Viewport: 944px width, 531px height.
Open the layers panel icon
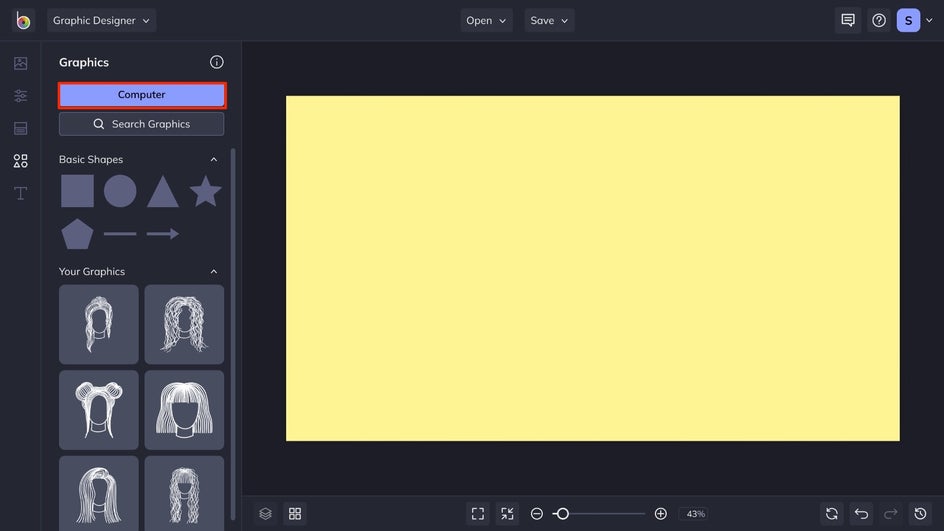(266, 514)
